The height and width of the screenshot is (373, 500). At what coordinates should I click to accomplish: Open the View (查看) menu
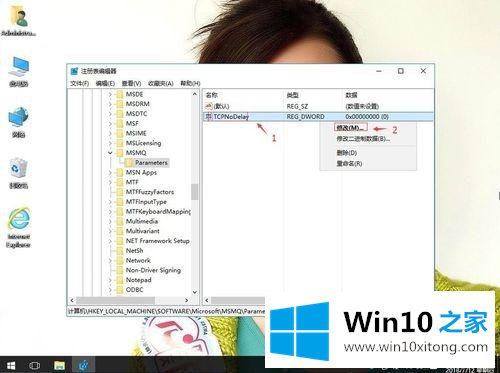tap(131, 83)
